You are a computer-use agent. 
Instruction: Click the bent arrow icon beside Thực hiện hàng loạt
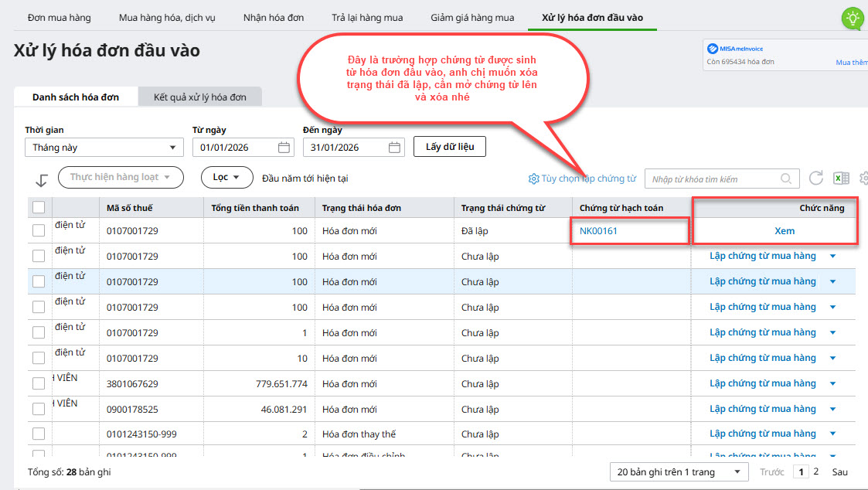42,179
